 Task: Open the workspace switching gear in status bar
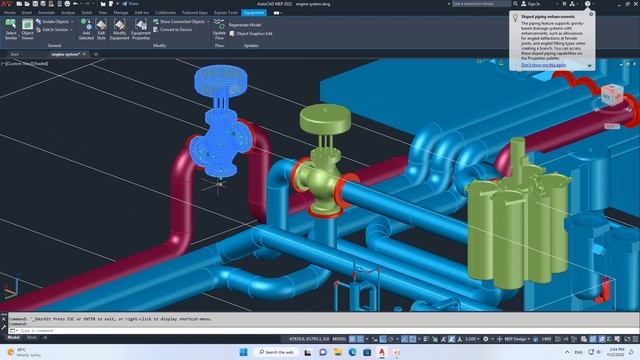pos(486,339)
